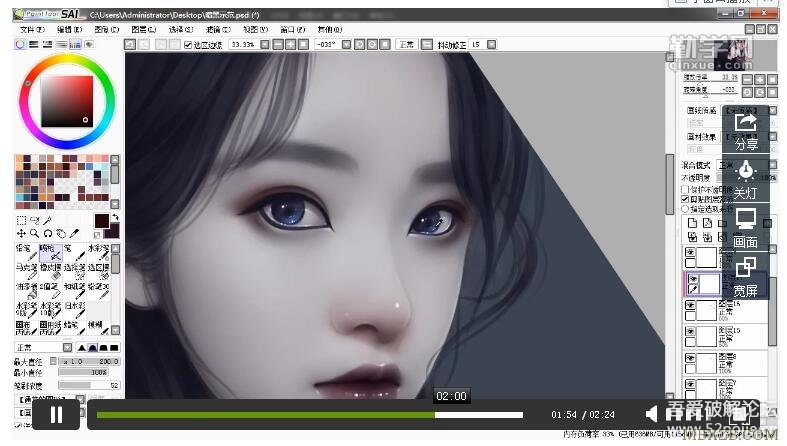Switch to 宽屏 widescreen mode
Screen dimensions: 787x446
coord(746,277)
